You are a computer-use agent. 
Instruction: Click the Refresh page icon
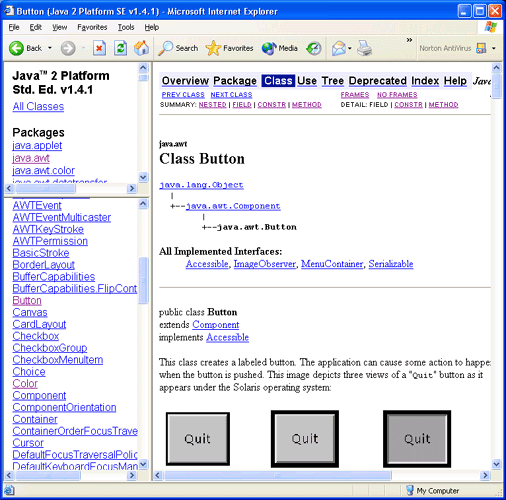(x=120, y=48)
